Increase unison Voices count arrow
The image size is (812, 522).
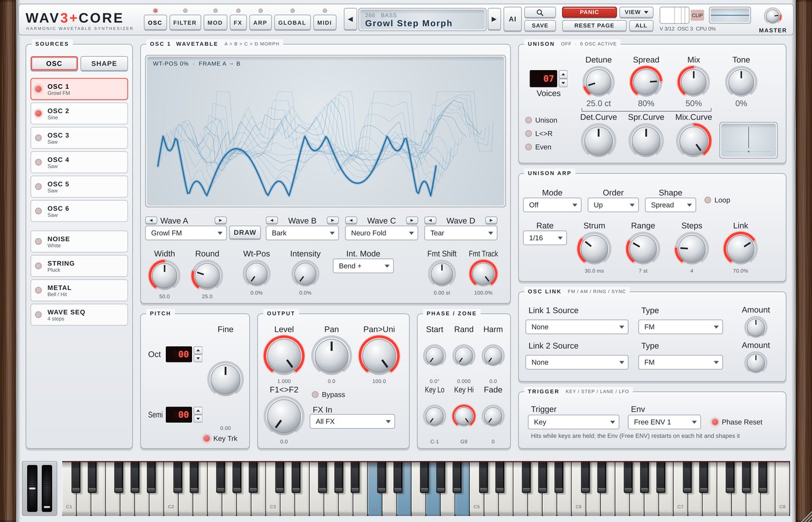pyautogui.click(x=563, y=74)
